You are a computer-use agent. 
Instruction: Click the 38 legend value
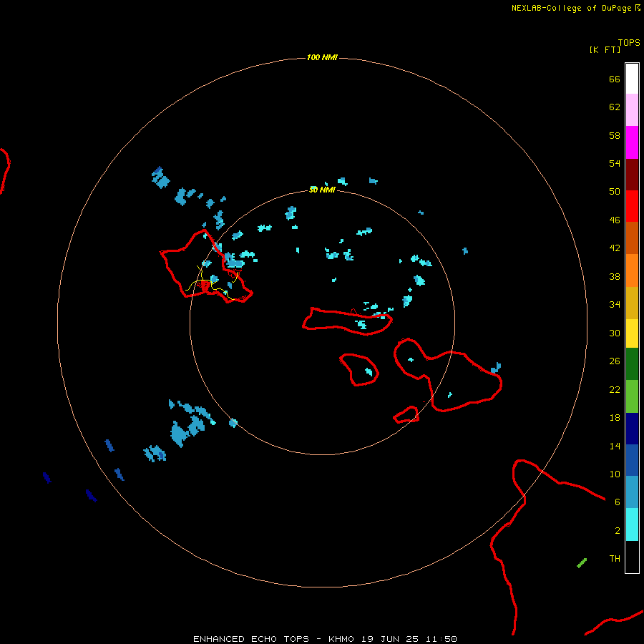pyautogui.click(x=615, y=276)
